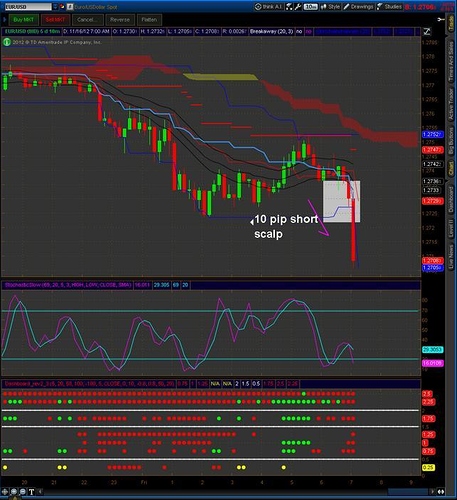Image resolution: width=457 pixels, height=500 pixels.
Task: Click the 1.2742 price bubble
Action: coord(433,164)
